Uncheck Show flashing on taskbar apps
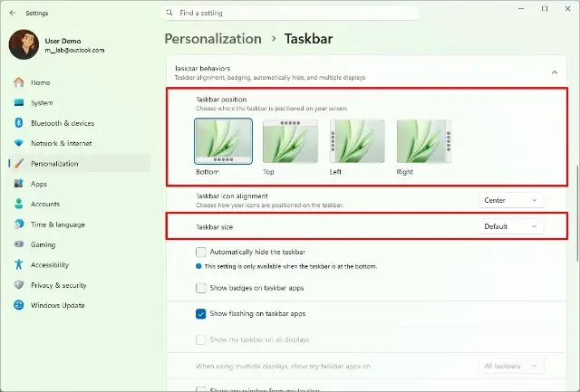The height and width of the screenshot is (392, 580). click(x=201, y=313)
